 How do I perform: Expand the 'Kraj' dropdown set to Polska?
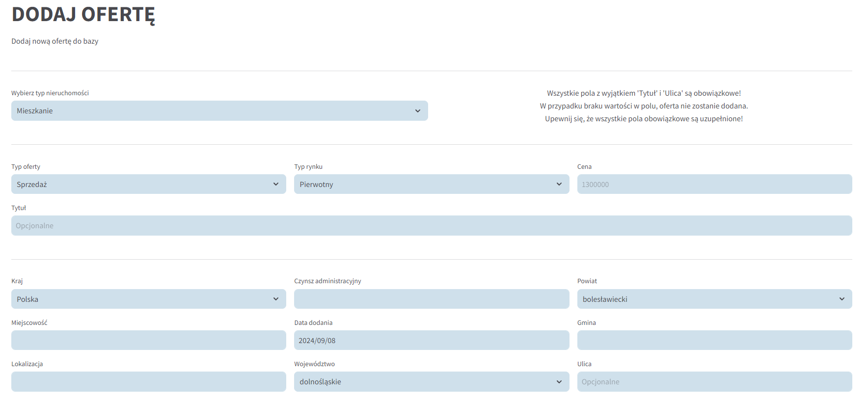(149, 299)
